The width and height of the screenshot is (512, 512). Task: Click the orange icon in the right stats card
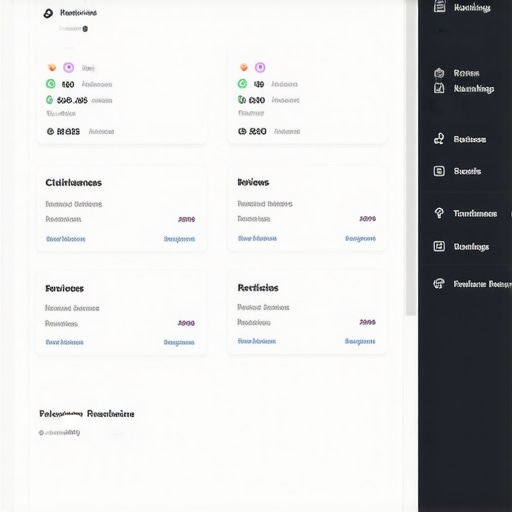244,67
